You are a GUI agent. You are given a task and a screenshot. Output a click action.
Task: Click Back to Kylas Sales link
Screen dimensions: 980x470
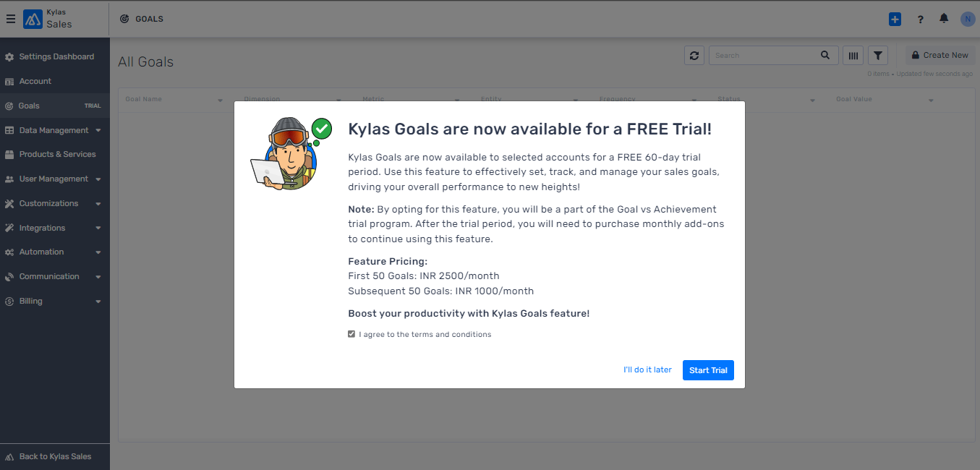[x=55, y=456]
